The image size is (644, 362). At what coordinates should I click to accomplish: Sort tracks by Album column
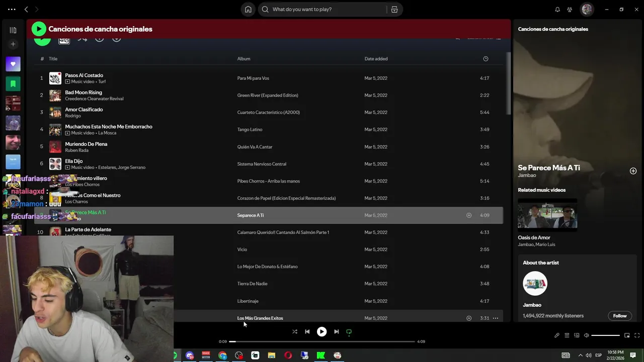coord(244,59)
